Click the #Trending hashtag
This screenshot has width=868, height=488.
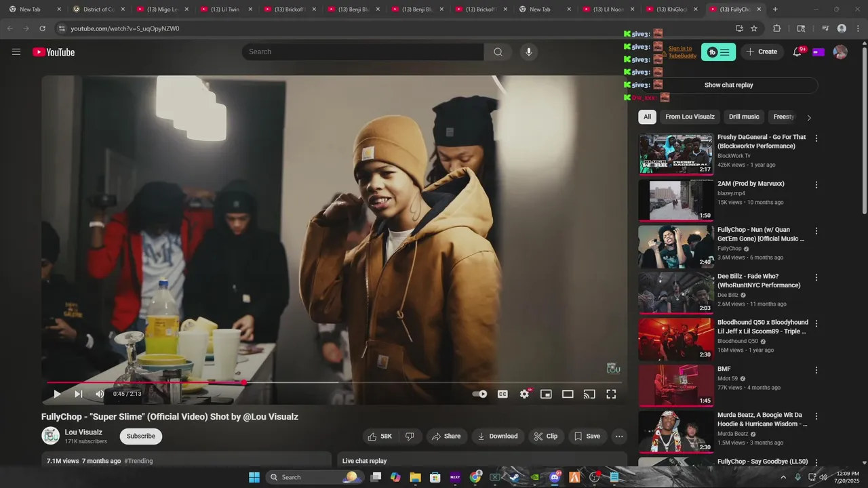[138, 461]
